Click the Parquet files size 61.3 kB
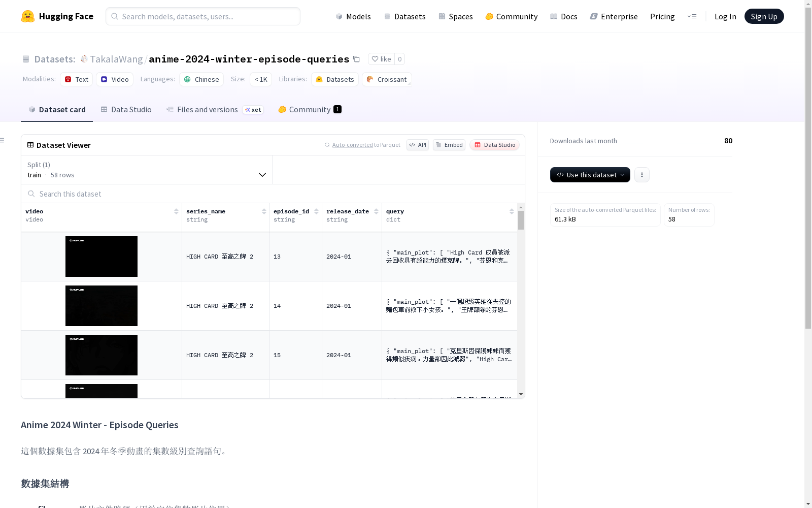This screenshot has width=812, height=508. [x=565, y=219]
